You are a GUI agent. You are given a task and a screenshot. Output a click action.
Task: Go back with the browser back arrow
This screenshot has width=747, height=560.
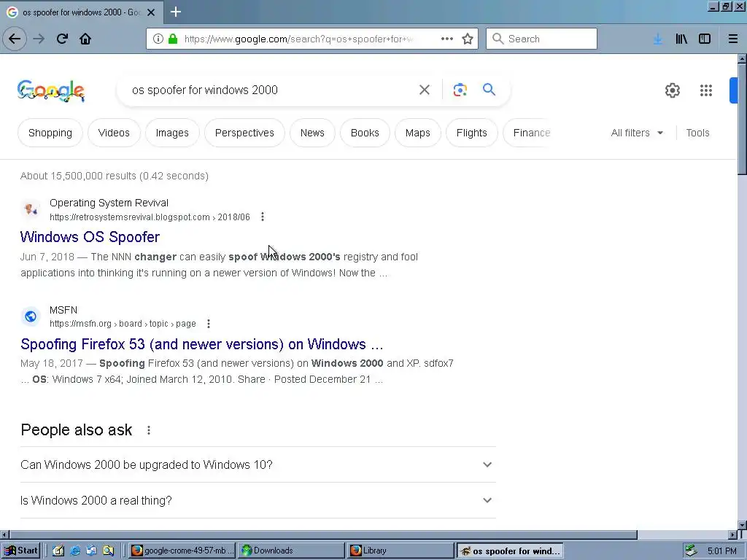(15, 39)
